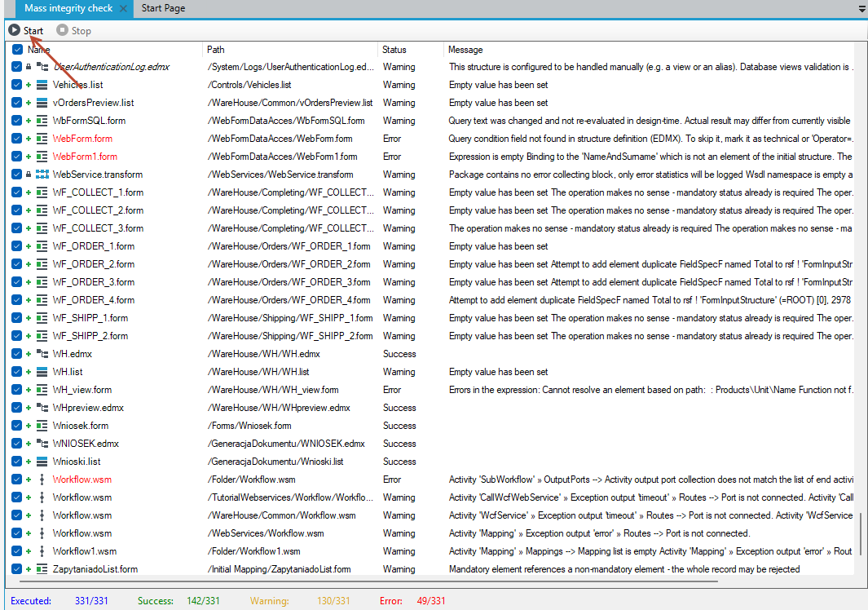Click the list icon next to Vehicles.list
This screenshot has width=868, height=610.
pos(42,85)
